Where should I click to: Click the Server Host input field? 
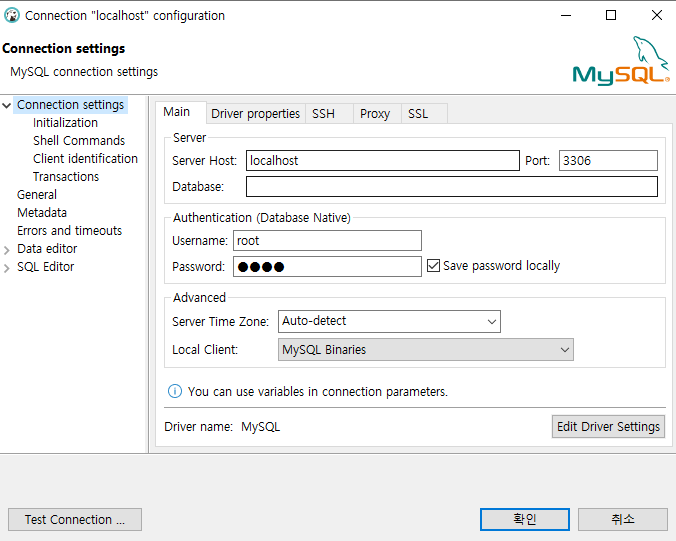pos(383,160)
